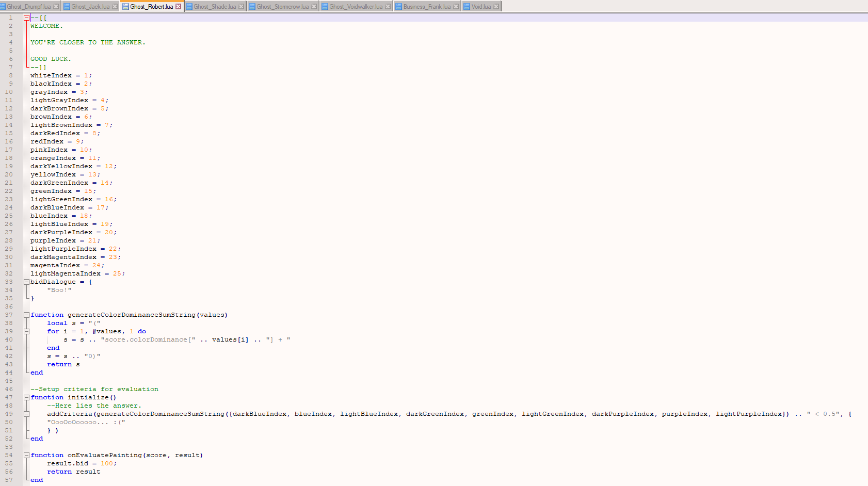Close the Ghost_Robert.lua tab
The width and height of the screenshot is (868, 486).
coord(178,7)
